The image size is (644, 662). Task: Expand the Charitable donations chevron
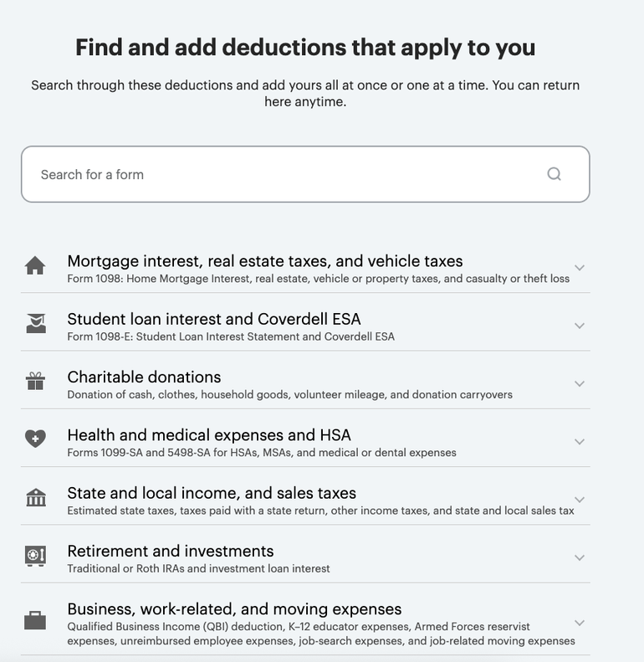(579, 383)
